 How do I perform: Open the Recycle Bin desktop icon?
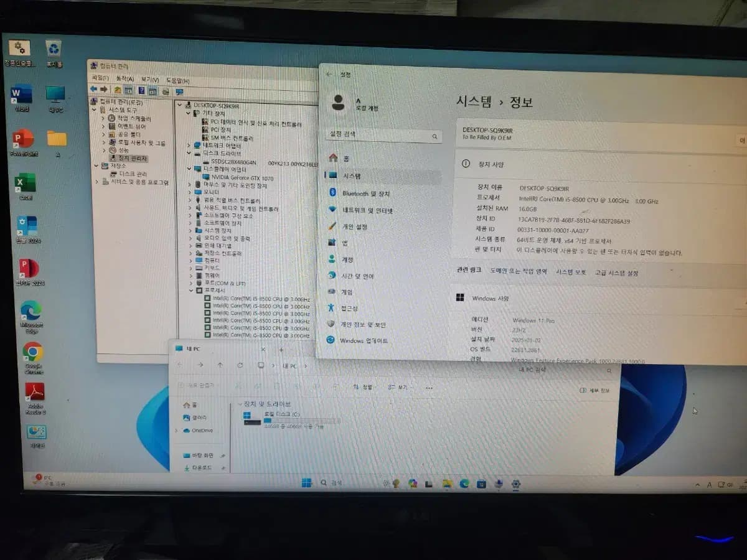[x=54, y=49]
